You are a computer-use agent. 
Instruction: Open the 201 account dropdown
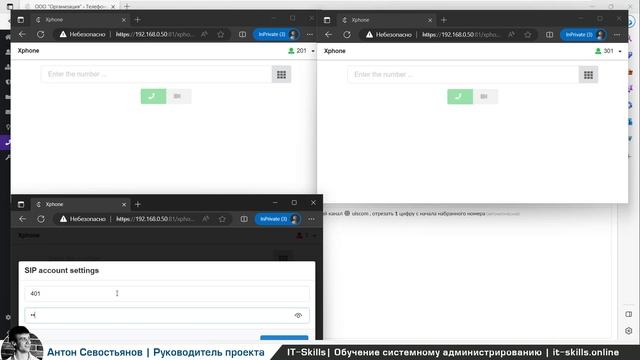point(302,51)
